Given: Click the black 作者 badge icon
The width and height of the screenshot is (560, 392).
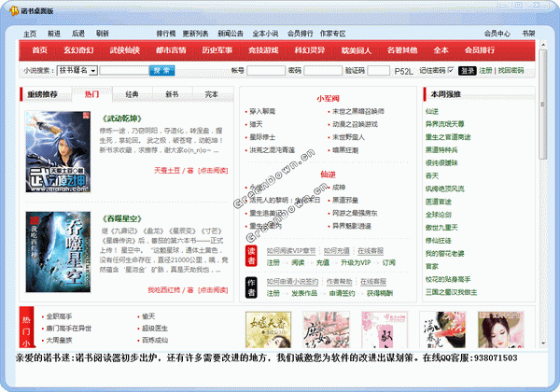Looking at the screenshot, I should (251, 287).
